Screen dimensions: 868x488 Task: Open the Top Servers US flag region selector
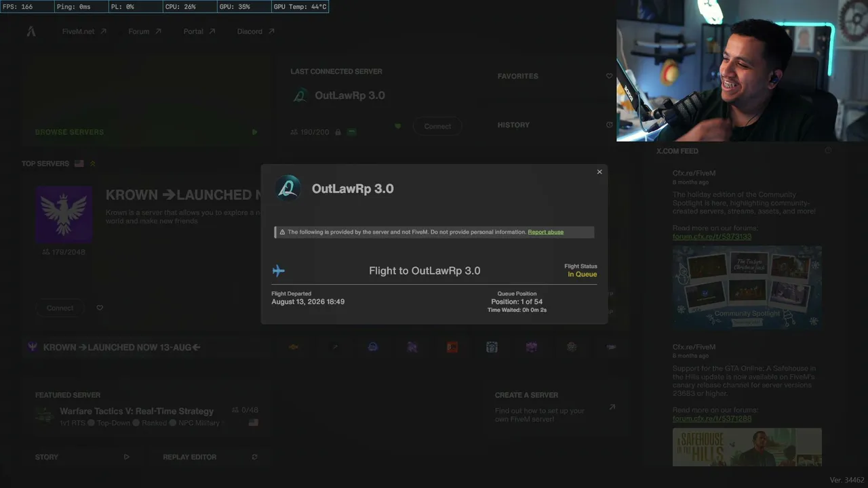[x=79, y=163]
